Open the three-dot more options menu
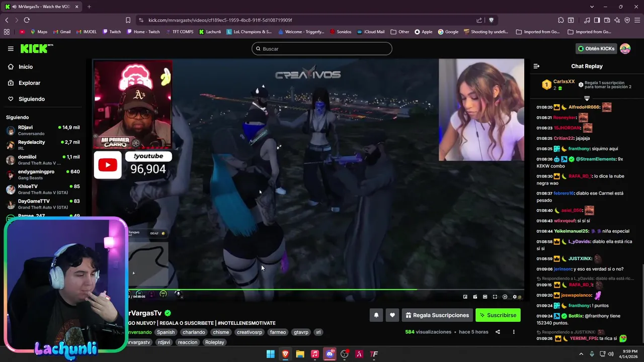The width and height of the screenshot is (644, 362). click(x=514, y=332)
